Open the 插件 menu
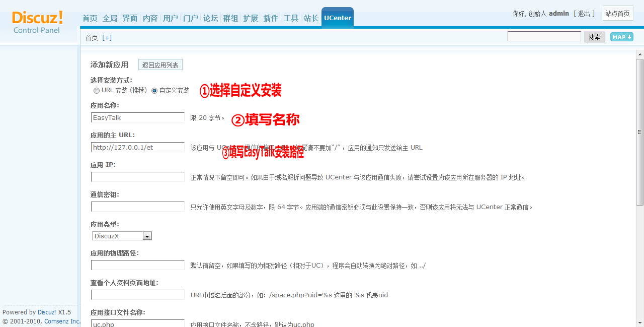Screen dimensions: 644x327 [x=271, y=18]
